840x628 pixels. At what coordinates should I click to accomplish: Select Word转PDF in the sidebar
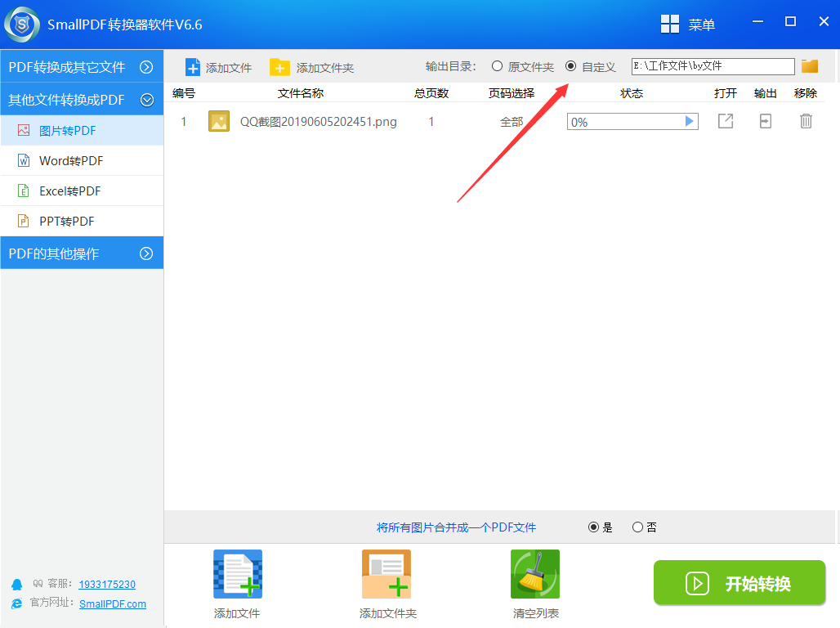[x=82, y=160]
